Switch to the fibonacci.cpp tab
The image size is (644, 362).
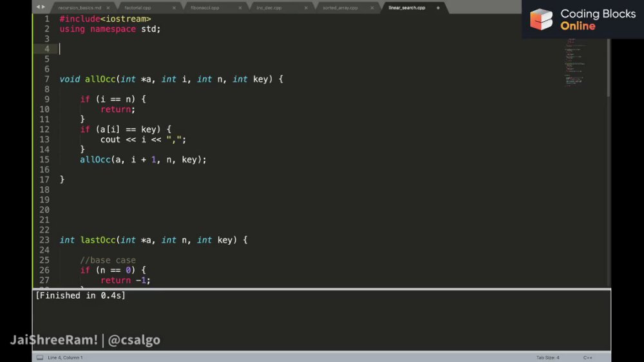tap(205, 8)
